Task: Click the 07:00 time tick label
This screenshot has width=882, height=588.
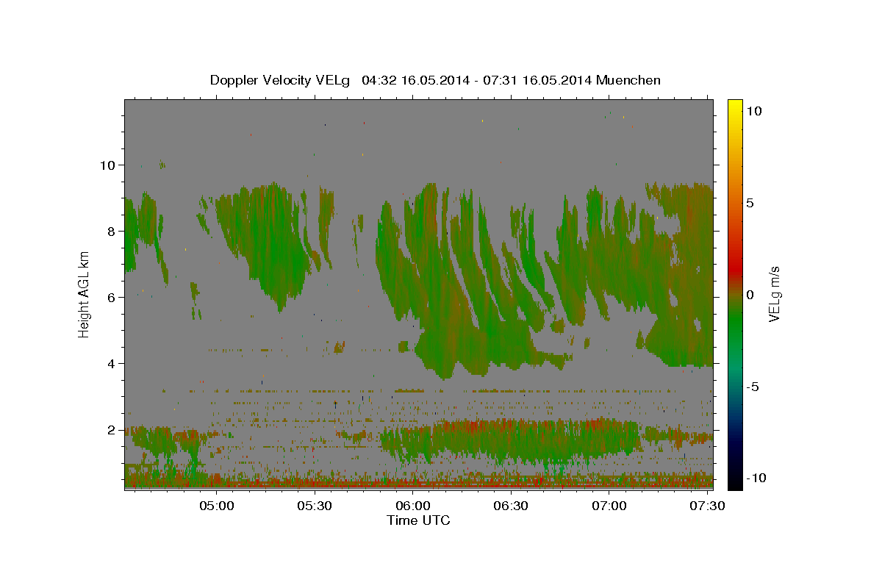Action: [x=609, y=506]
